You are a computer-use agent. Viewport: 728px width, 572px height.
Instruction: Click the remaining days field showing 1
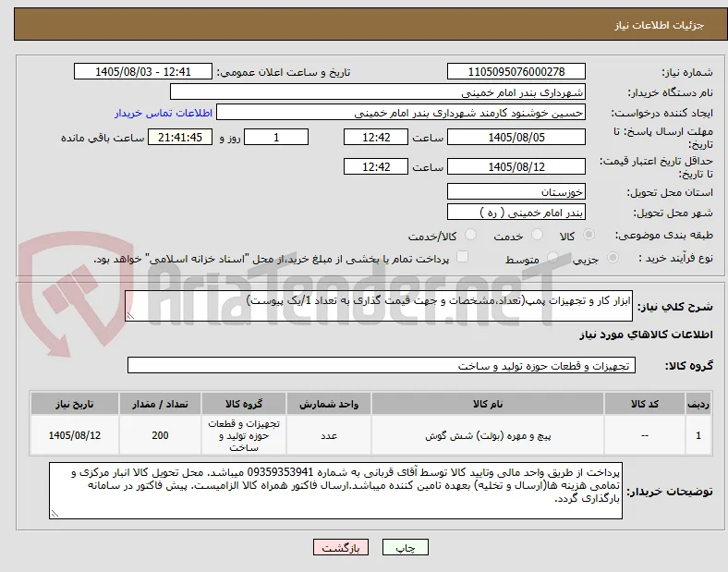pyautogui.click(x=276, y=138)
